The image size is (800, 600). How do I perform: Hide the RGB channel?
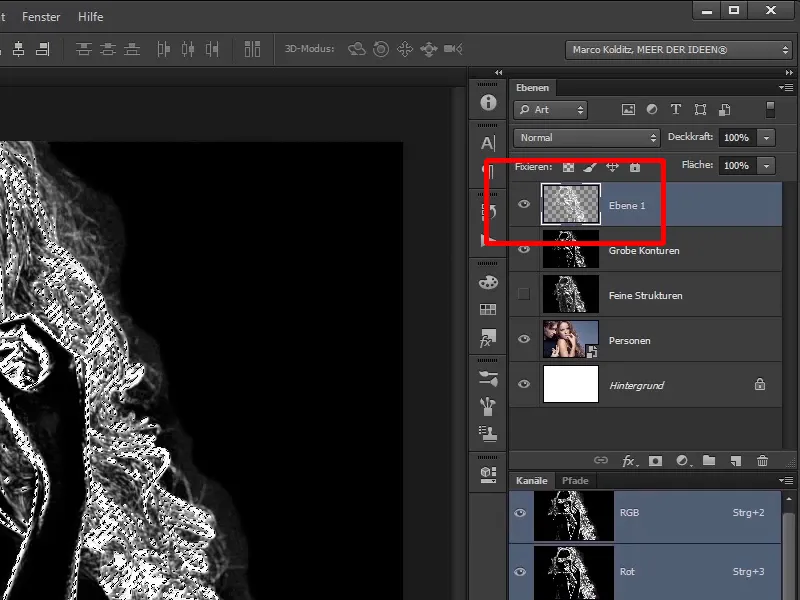tap(520, 513)
